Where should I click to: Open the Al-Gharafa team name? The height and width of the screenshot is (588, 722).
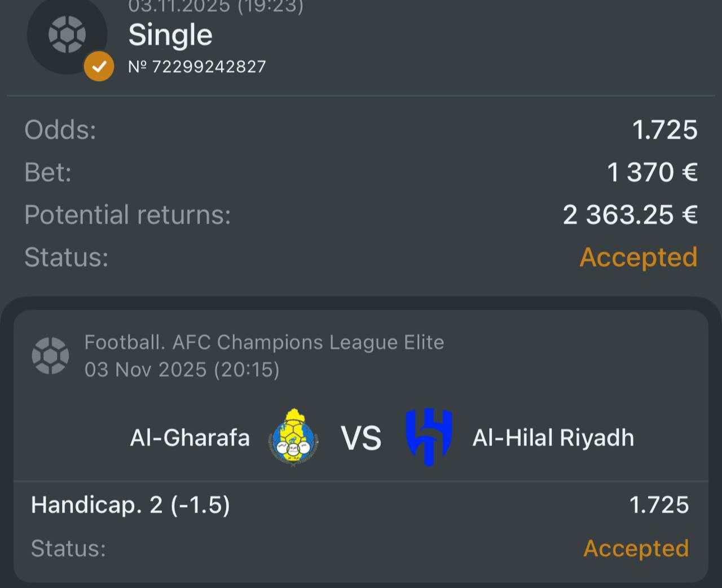click(x=190, y=437)
